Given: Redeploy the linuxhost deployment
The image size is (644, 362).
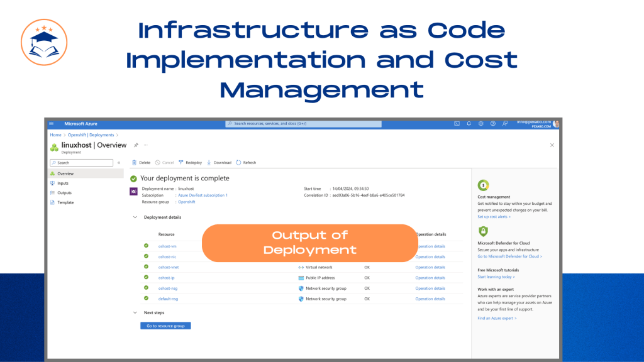Looking at the screenshot, I should tap(190, 163).
